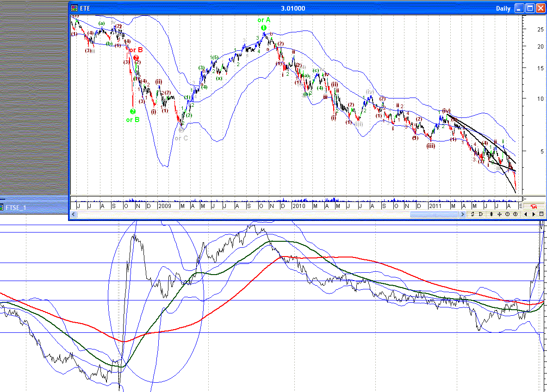
Task: Click the FTSE_1 window icon
Action: click(2, 208)
